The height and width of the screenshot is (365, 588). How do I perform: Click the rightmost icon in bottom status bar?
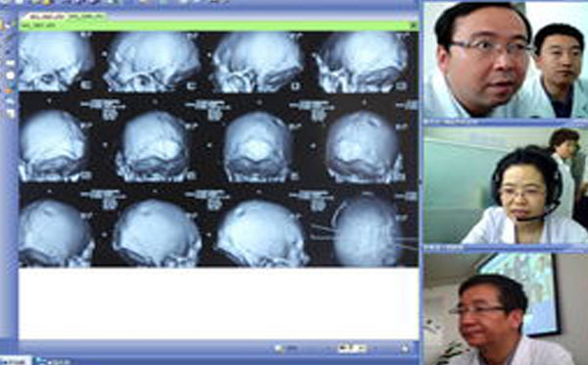tap(405, 348)
